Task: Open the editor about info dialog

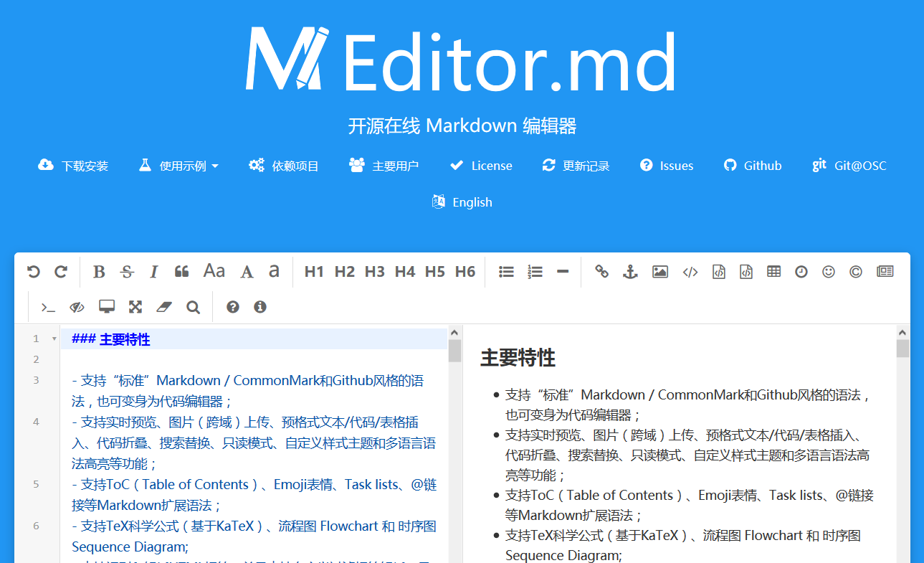Action: click(260, 307)
